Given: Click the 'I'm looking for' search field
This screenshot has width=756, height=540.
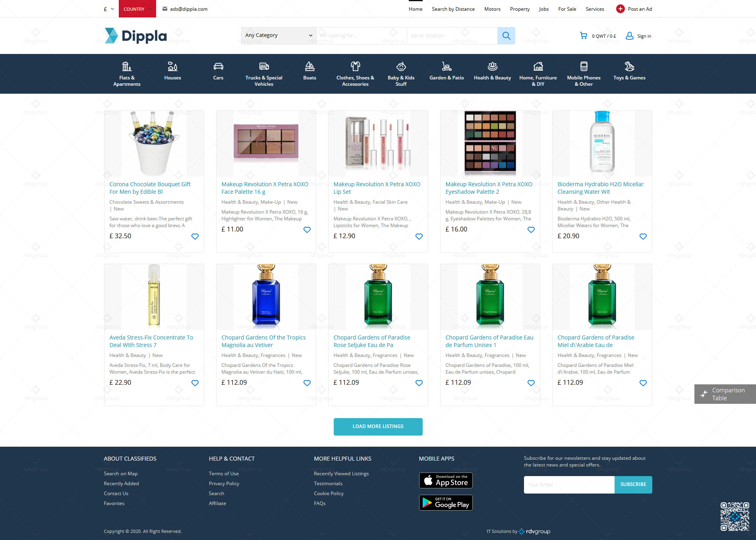Looking at the screenshot, I should tap(362, 36).
